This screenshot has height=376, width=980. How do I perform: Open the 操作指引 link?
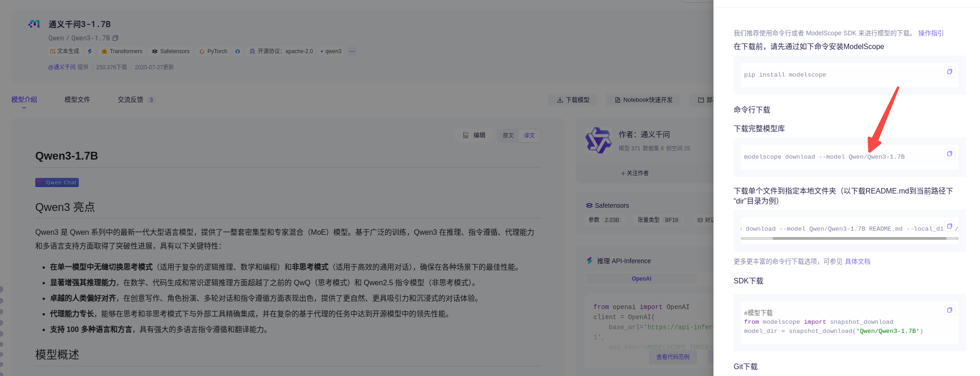(931, 33)
